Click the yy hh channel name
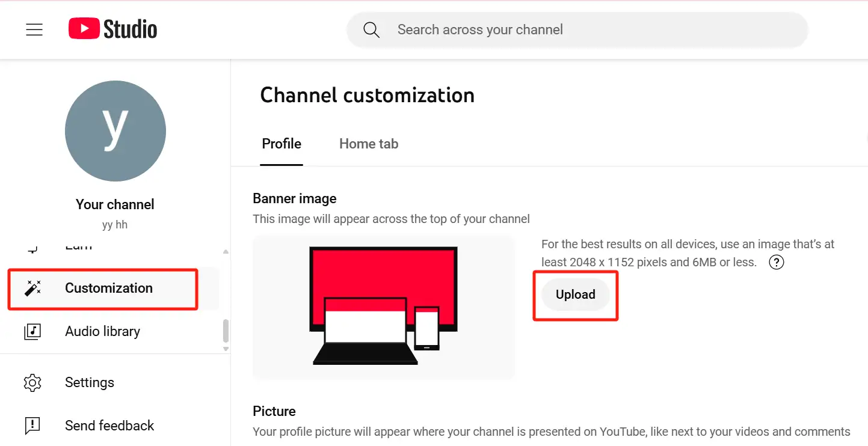 tap(115, 225)
